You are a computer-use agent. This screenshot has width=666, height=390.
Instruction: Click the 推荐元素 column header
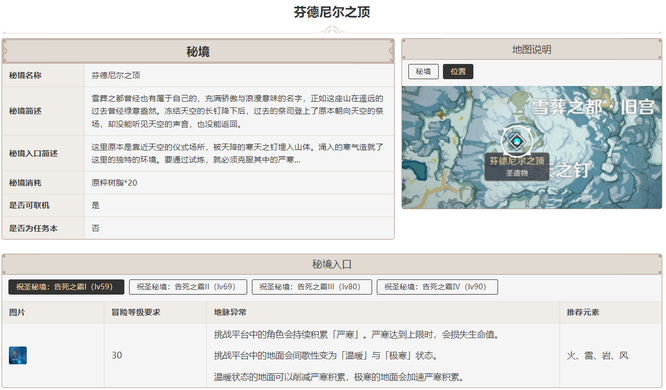583,312
